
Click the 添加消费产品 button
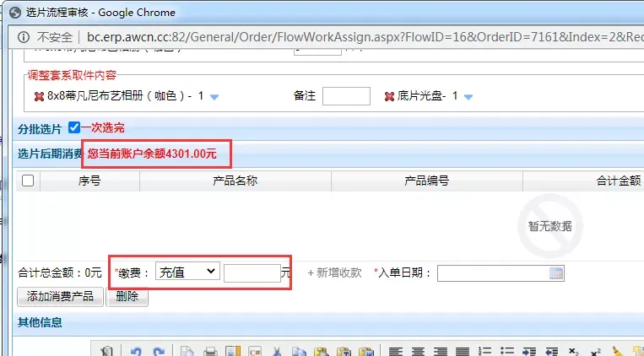coord(60,297)
